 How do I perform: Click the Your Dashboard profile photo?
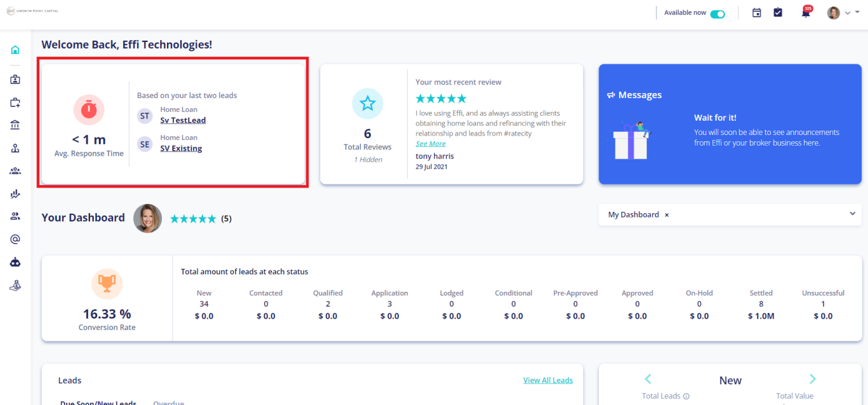[x=148, y=218]
